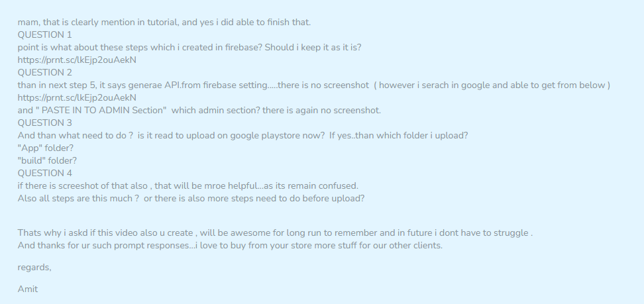Click the line about uploading on google playstore

tap(242, 135)
